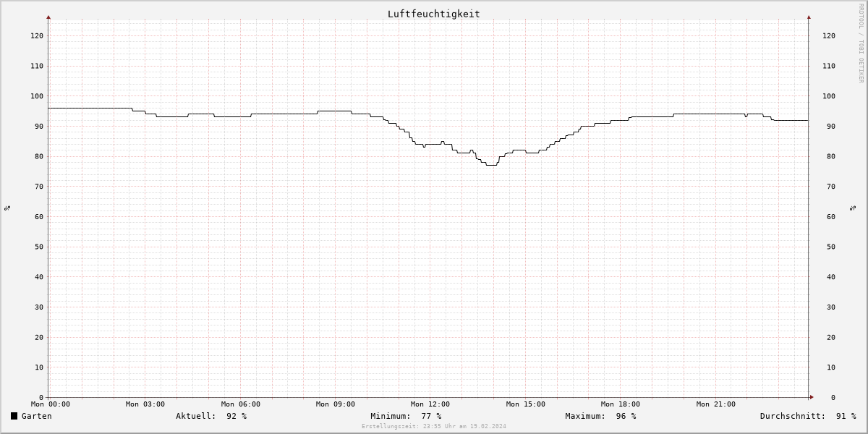Click the '10' label on the left axis
Image resolution: width=868 pixels, height=434 pixels.
tap(39, 367)
